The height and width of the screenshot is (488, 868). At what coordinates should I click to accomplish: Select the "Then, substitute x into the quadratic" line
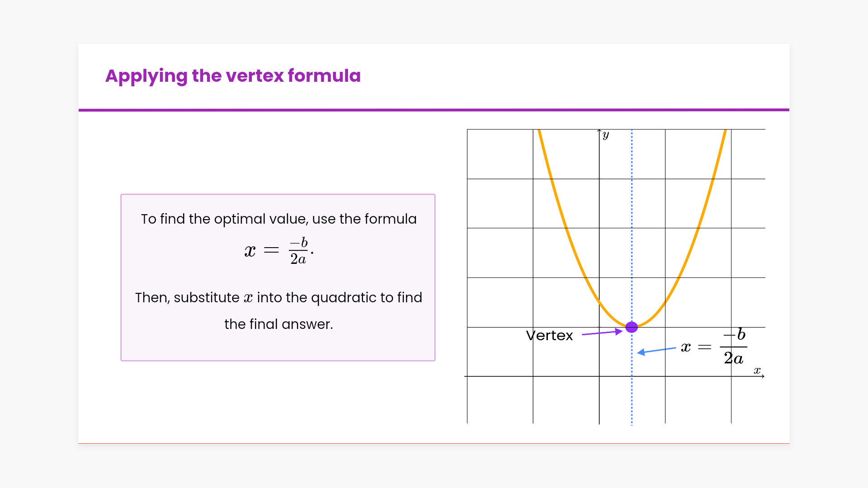coord(278,298)
